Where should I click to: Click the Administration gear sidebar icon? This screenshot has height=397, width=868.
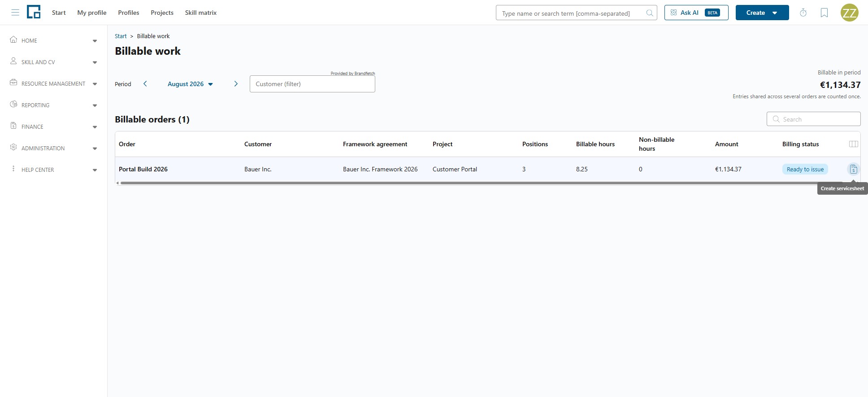(13, 147)
